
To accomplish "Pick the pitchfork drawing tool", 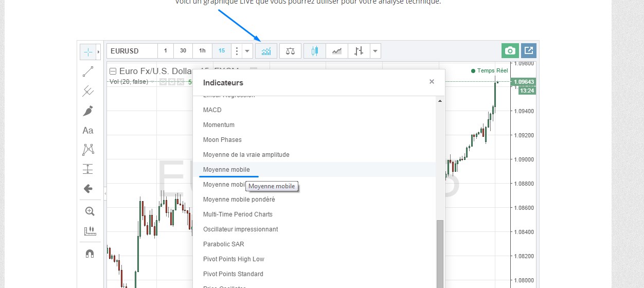I will 88,92.
